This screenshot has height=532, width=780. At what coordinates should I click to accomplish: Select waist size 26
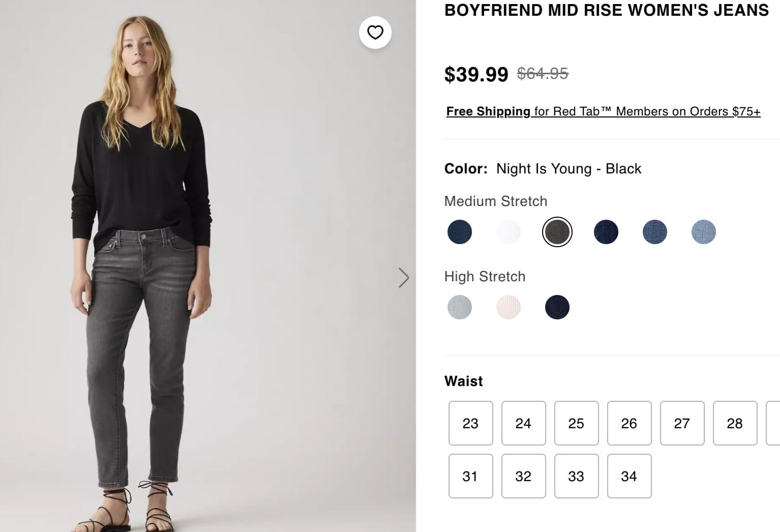pos(629,423)
